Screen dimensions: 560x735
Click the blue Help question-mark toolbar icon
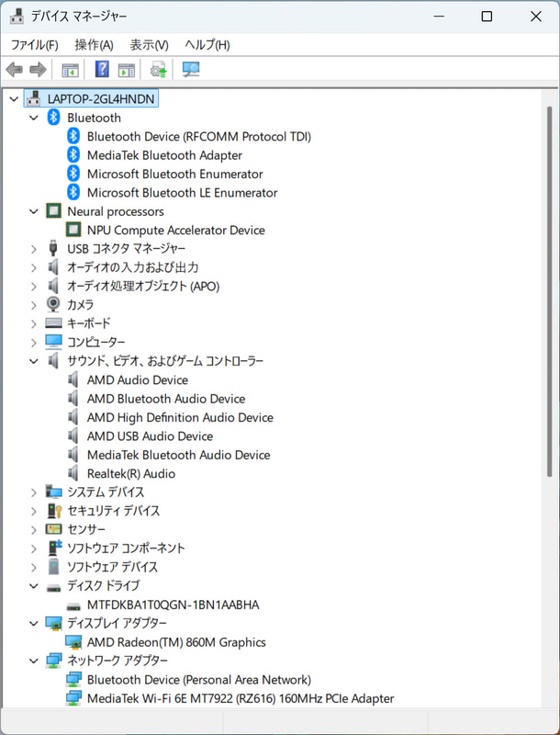tap(102, 70)
